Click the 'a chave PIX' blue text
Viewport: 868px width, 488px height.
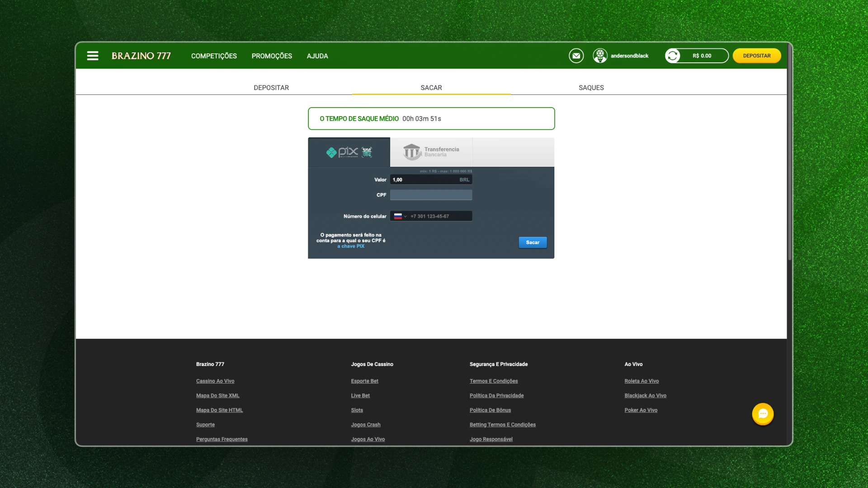pos(351,246)
